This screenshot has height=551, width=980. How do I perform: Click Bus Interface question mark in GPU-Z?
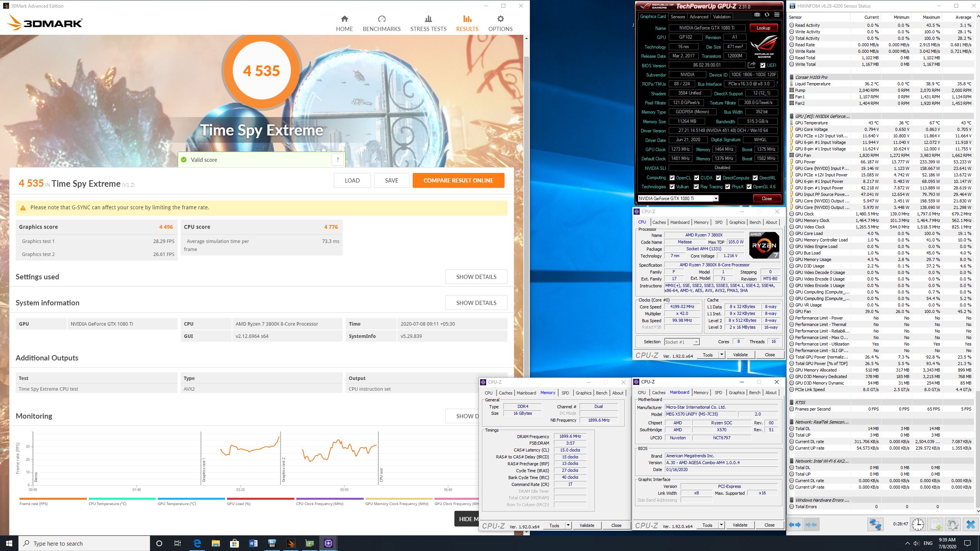tap(777, 84)
